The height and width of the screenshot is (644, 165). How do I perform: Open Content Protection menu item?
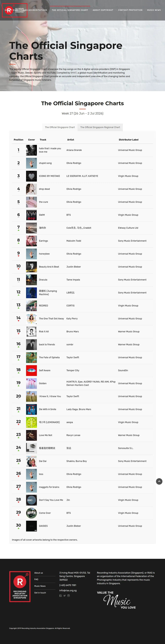coord(130,10)
